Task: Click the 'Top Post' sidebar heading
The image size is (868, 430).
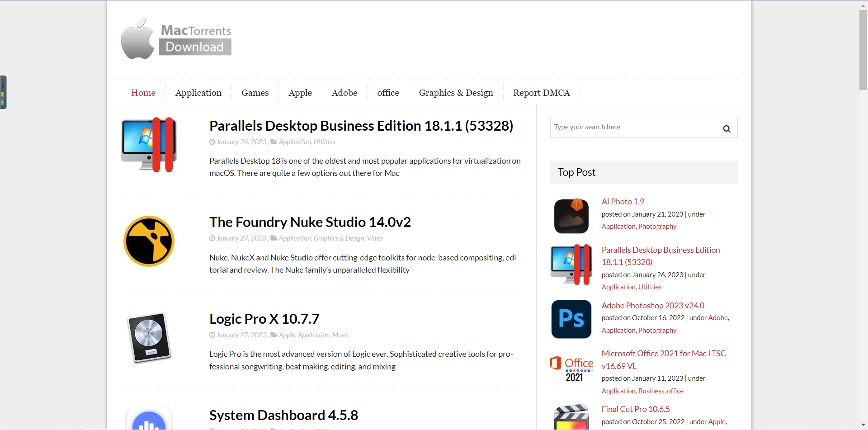Action: [576, 172]
